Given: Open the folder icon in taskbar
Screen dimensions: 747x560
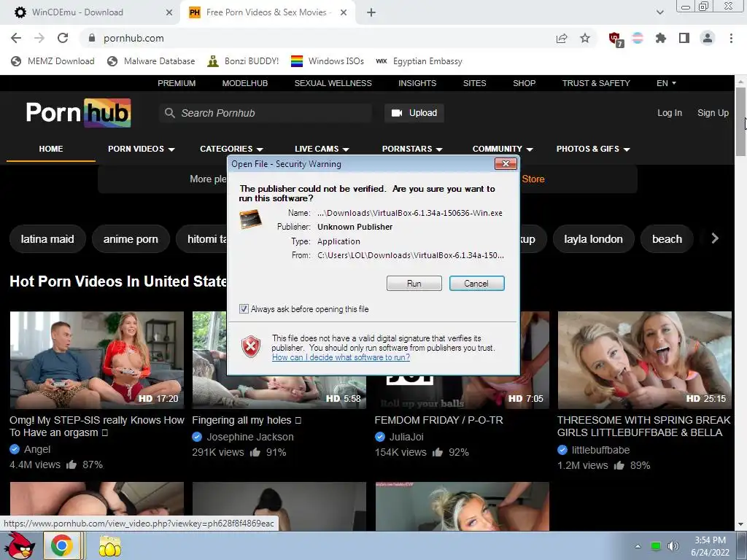Looking at the screenshot, I should point(110,546).
